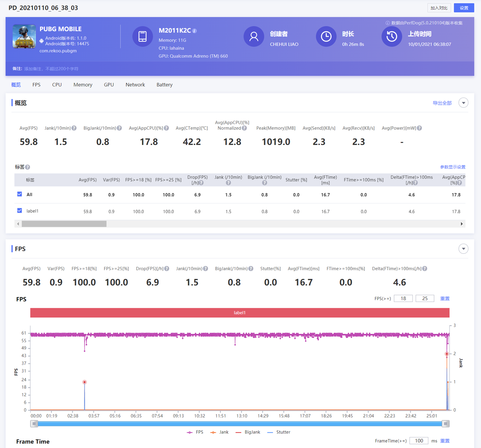Click the help icon beside Drop(FPS)[/h] in FPS section

(167, 269)
